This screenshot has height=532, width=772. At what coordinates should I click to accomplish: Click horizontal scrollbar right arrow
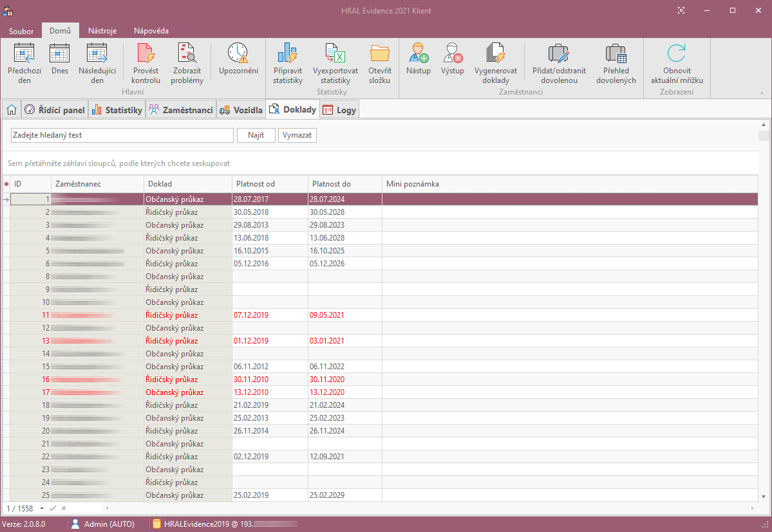pos(753,508)
